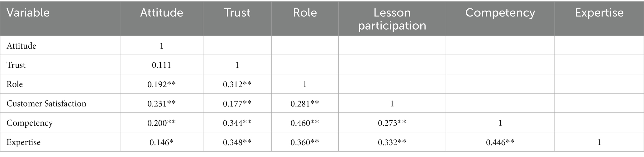
Task: Select the Customer Satisfaction row label
Action: tap(46, 103)
